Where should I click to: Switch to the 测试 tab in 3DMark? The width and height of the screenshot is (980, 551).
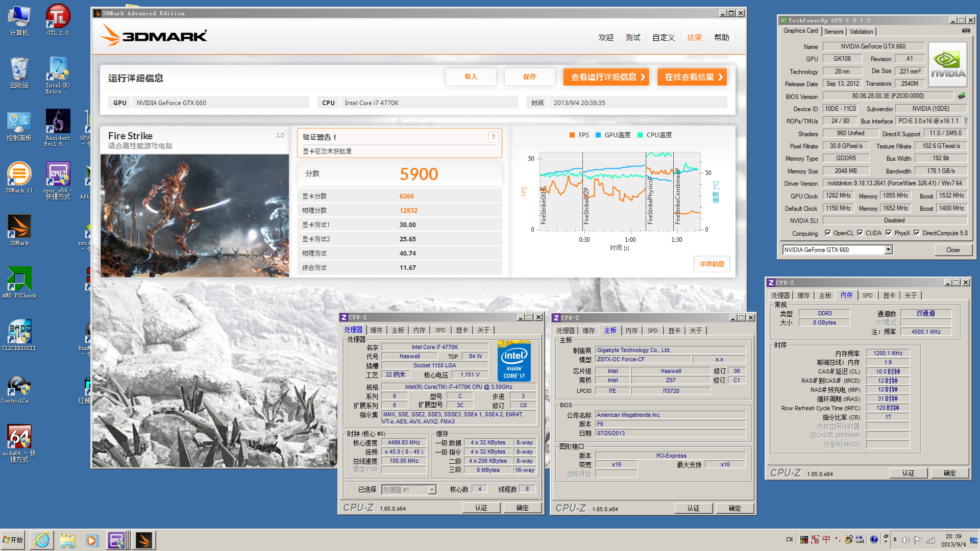pyautogui.click(x=633, y=38)
